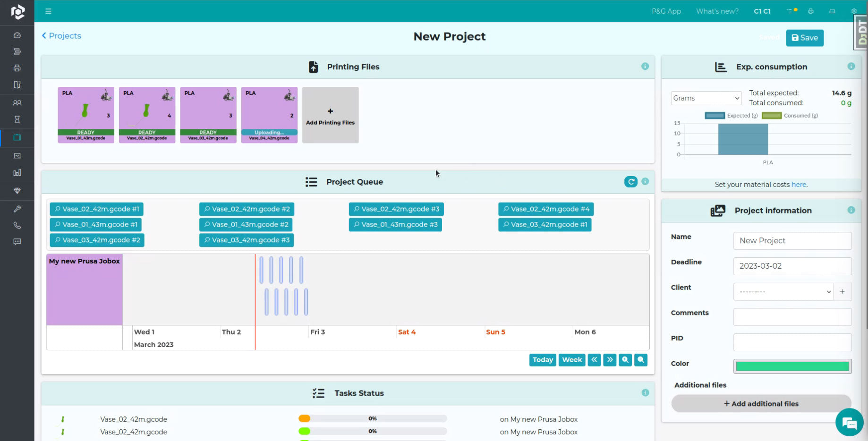The image size is (868, 441).
Task: Click the settings gear in top bar
Action: 854,11
